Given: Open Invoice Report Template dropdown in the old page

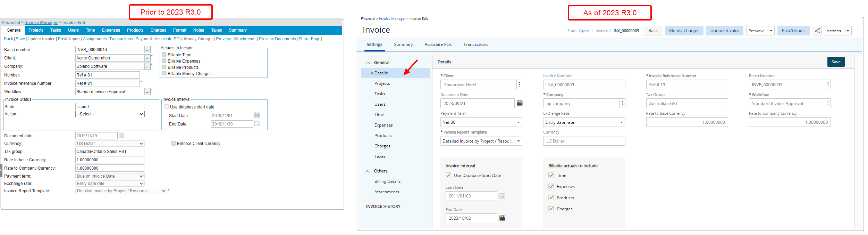Looking at the screenshot, I should click(x=121, y=191).
